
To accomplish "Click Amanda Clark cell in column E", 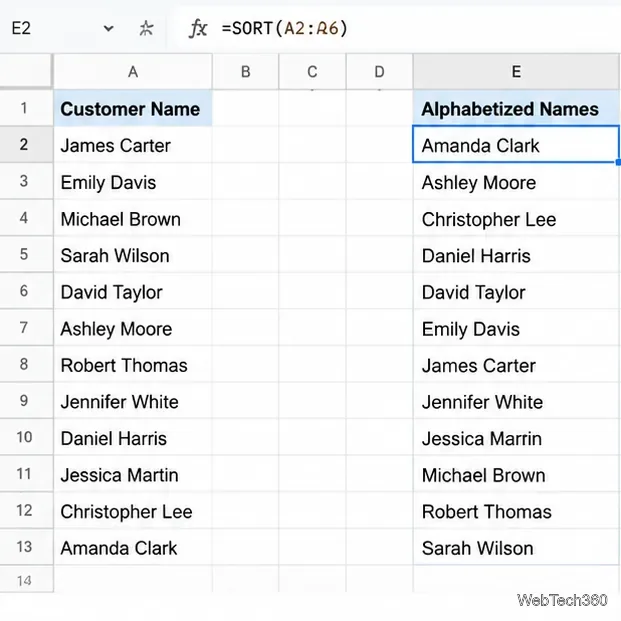I will [516, 145].
